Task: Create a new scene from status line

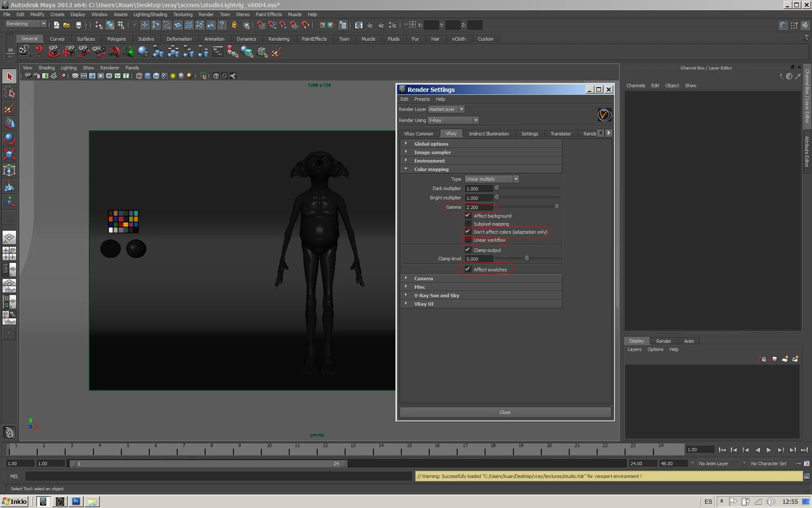Action: pos(56,25)
